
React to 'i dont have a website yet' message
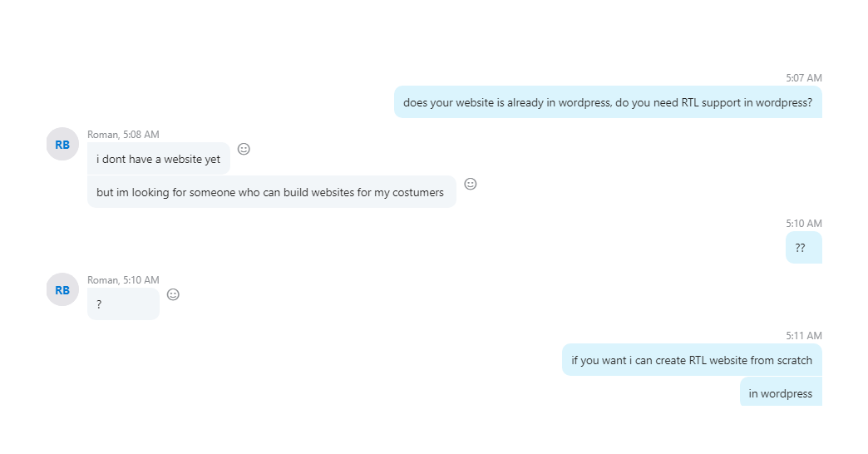[244, 149]
